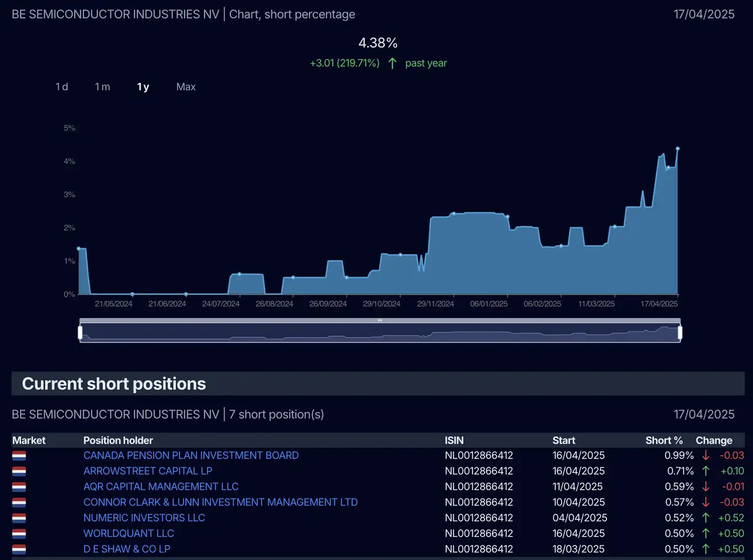Click the navigator top scrollbar grip
This screenshot has height=560, width=753.
coord(380,320)
